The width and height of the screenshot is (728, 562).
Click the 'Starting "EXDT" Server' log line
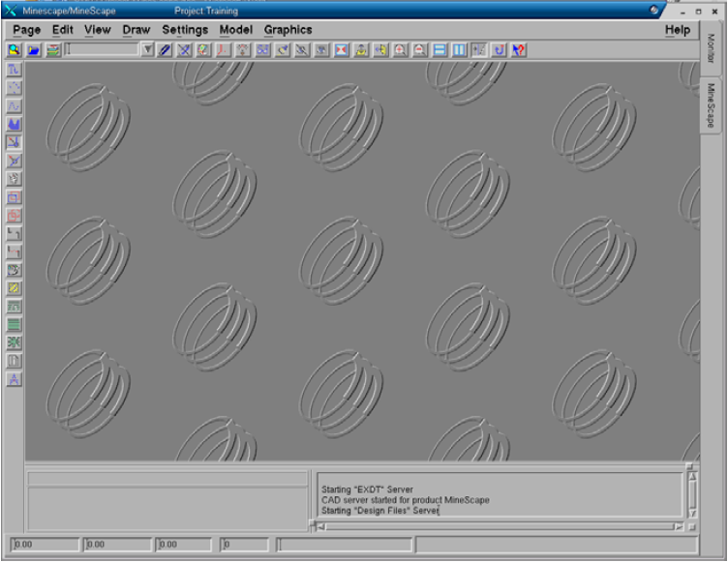tap(367, 489)
